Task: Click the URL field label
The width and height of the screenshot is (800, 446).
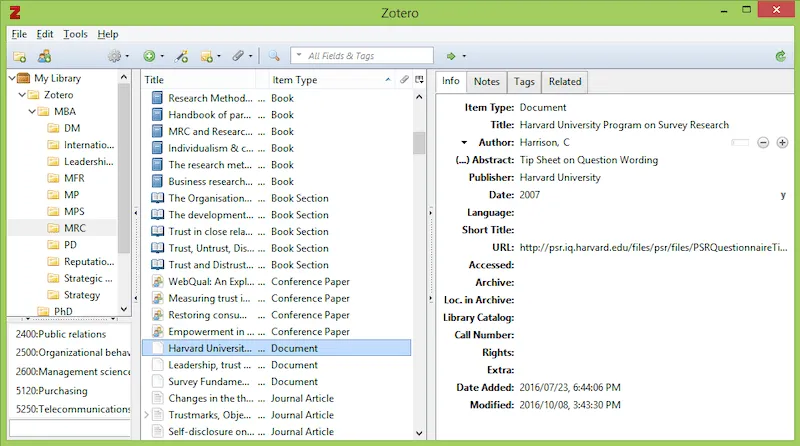Action: point(503,247)
